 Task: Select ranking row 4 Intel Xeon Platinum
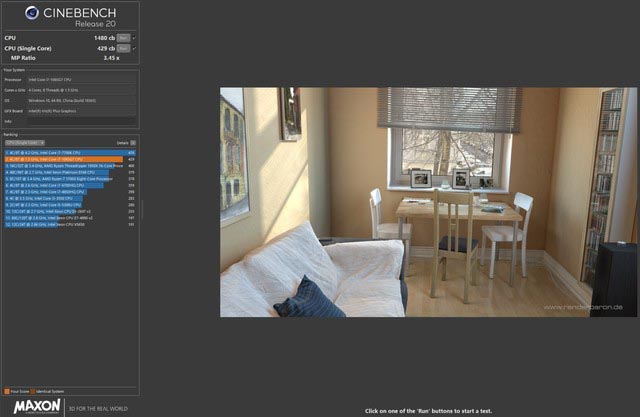70,172
